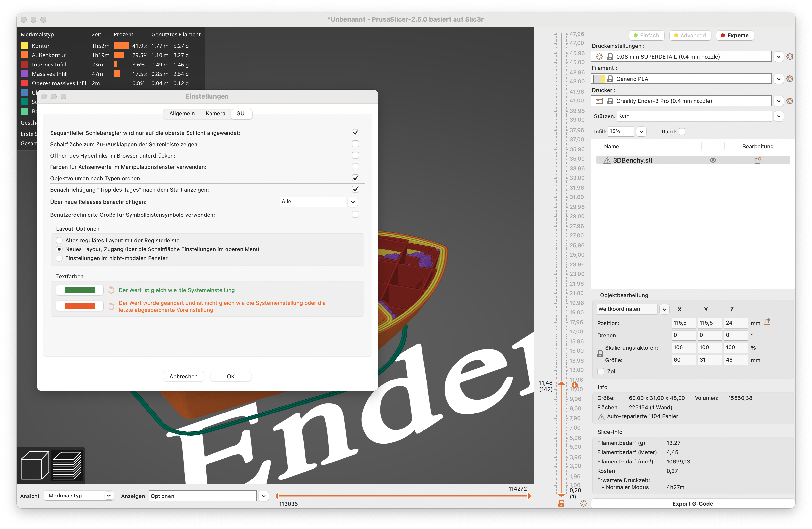Open green system-value text color swatch
Screen dimensions: 812x529
tap(80, 290)
